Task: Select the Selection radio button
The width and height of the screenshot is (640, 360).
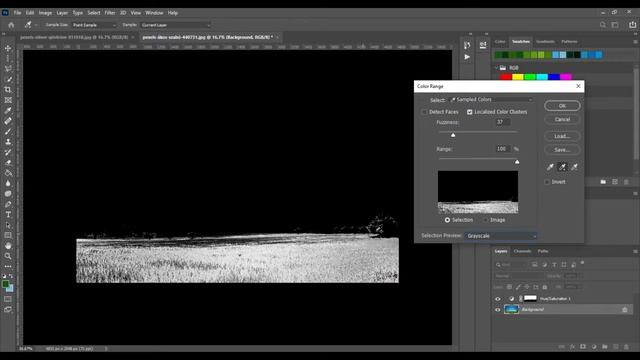Action: point(447,220)
